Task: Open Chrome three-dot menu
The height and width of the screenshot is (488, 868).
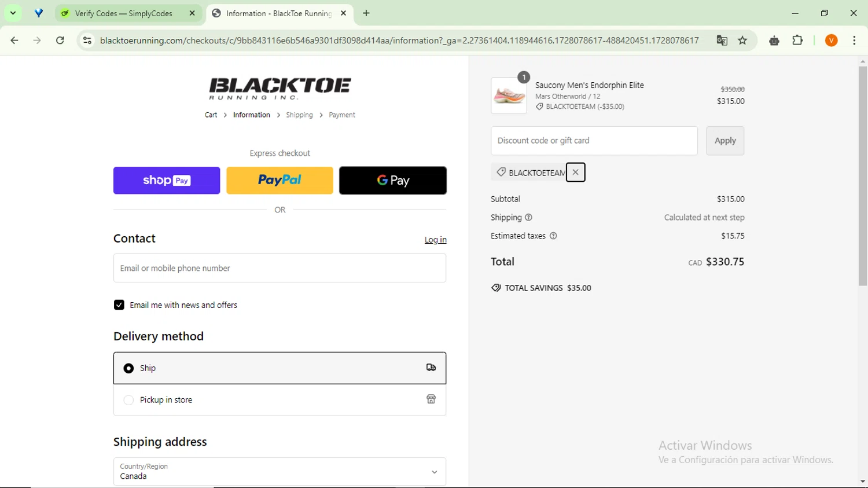Action: [854, 41]
